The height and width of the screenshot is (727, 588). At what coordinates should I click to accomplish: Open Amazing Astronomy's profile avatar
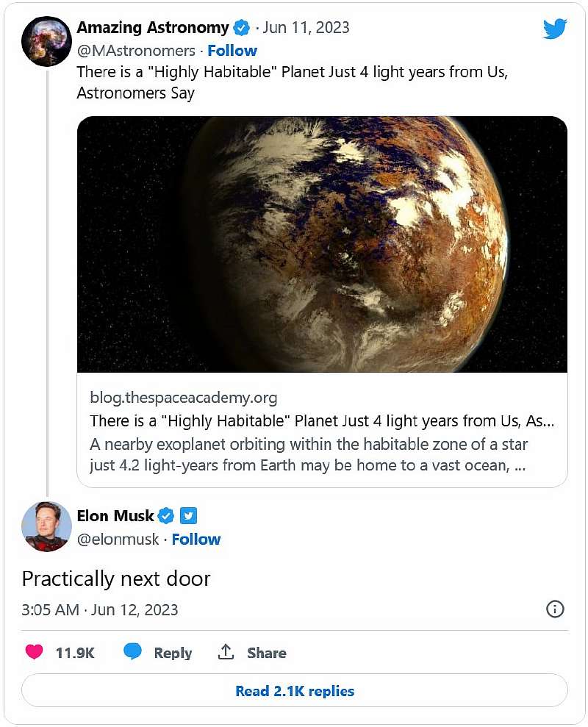click(46, 42)
